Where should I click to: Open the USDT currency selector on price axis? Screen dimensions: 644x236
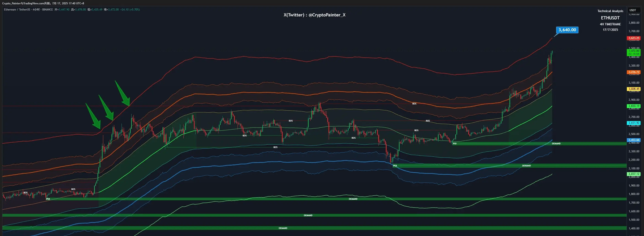click(634, 10)
